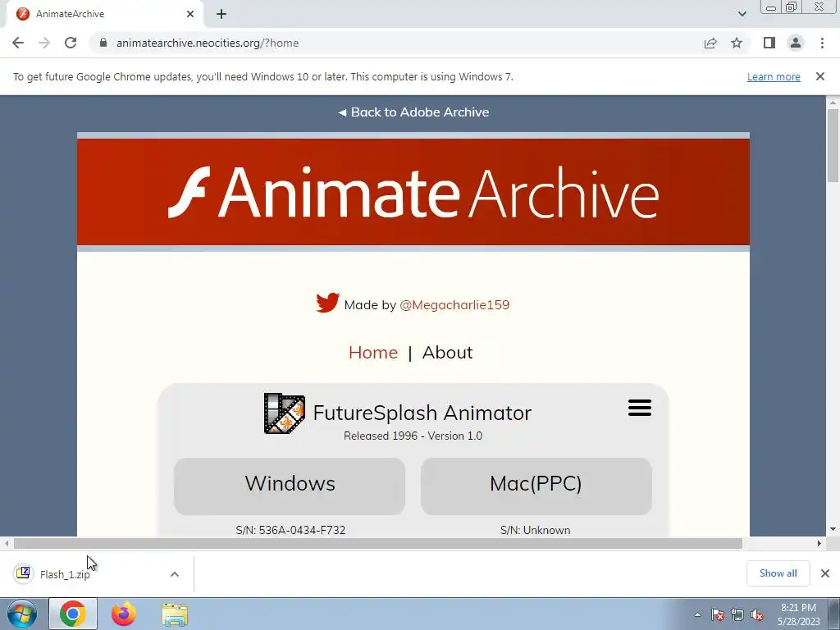Open the hamburger menu on FutureSplash card

pos(640,408)
